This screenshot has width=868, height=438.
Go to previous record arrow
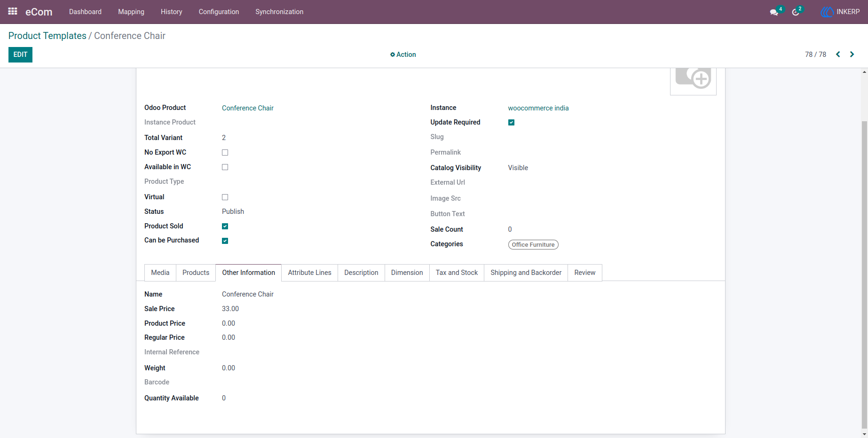[x=838, y=55]
